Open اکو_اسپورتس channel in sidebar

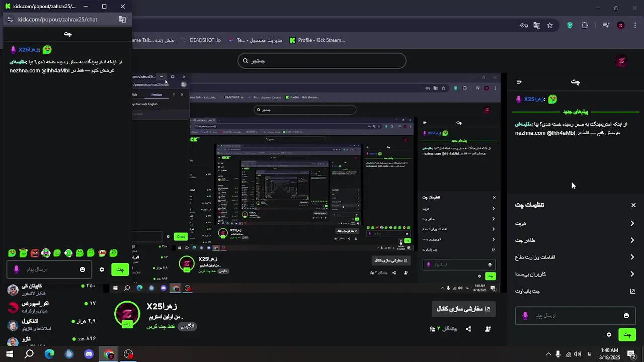click(x=52, y=307)
